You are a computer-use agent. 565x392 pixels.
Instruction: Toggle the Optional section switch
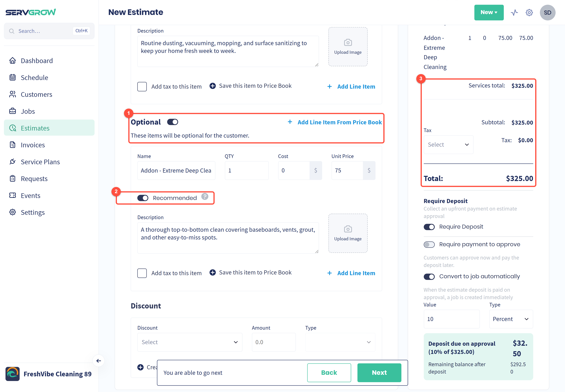(x=172, y=122)
